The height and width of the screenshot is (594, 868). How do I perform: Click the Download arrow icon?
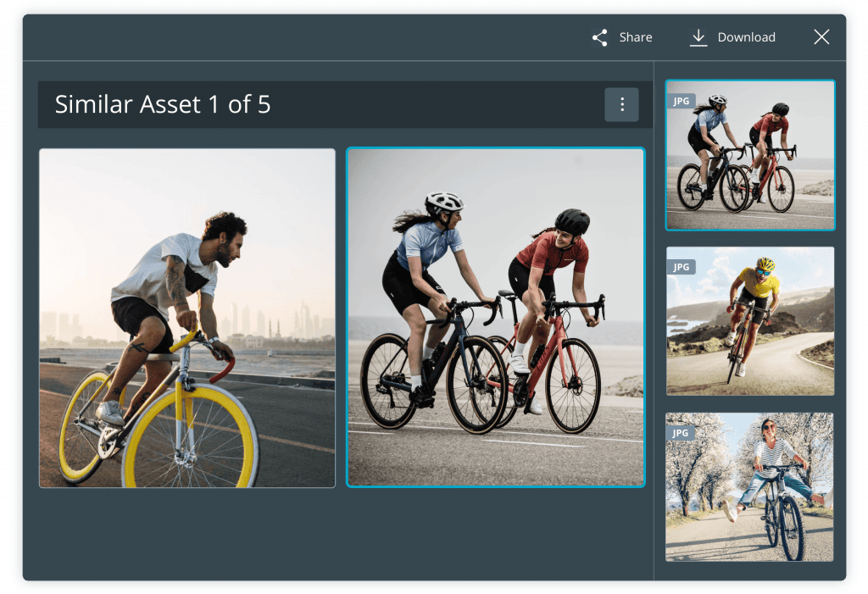point(698,37)
